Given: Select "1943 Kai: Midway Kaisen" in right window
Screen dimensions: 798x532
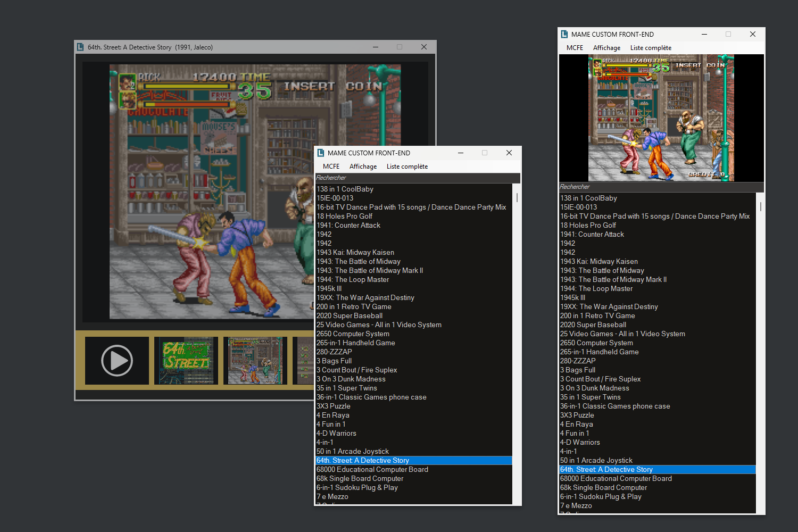Looking at the screenshot, I should click(657, 261).
